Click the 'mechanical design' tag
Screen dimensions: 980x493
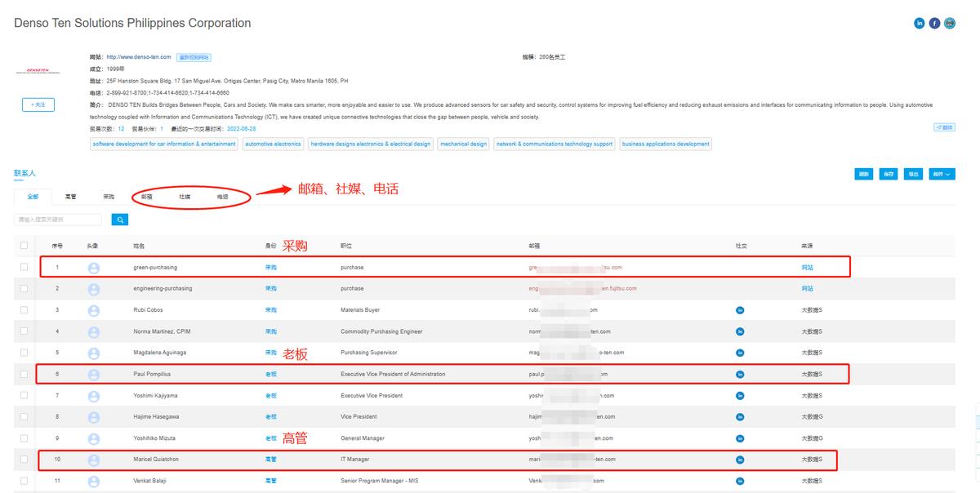[x=463, y=144]
